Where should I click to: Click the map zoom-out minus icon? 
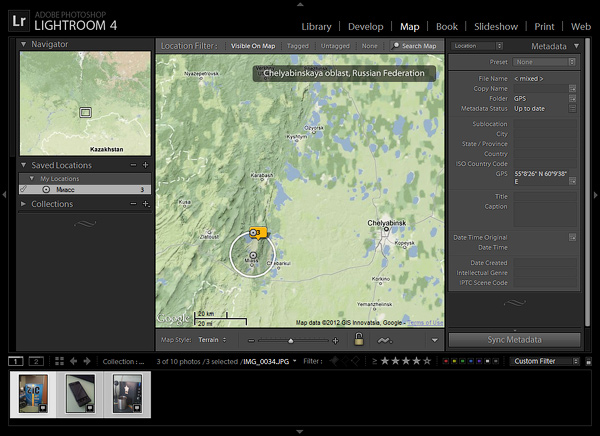pyautogui.click(x=251, y=340)
